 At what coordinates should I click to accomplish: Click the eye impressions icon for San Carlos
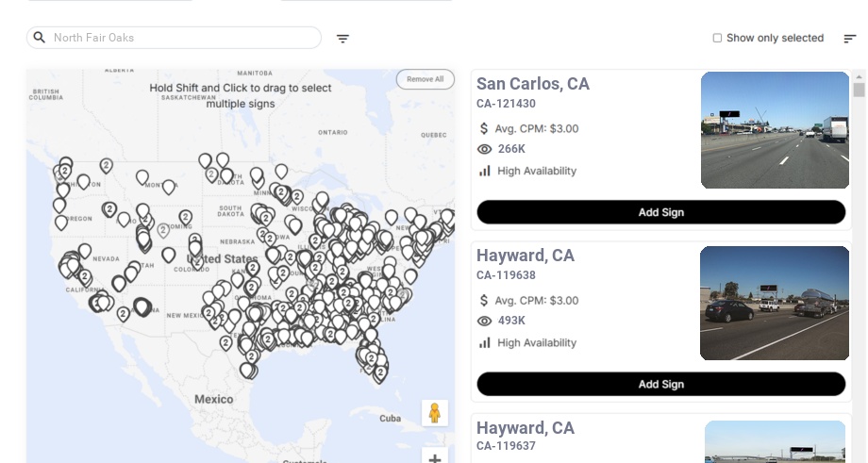485,149
